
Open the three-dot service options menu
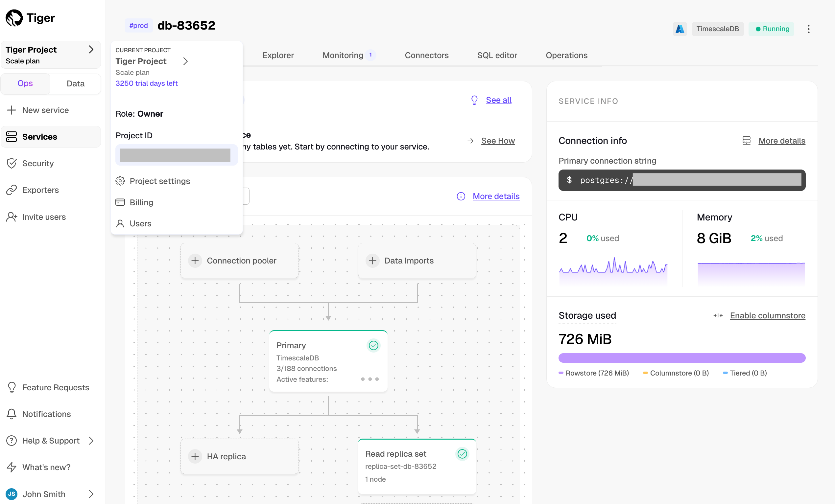point(809,29)
